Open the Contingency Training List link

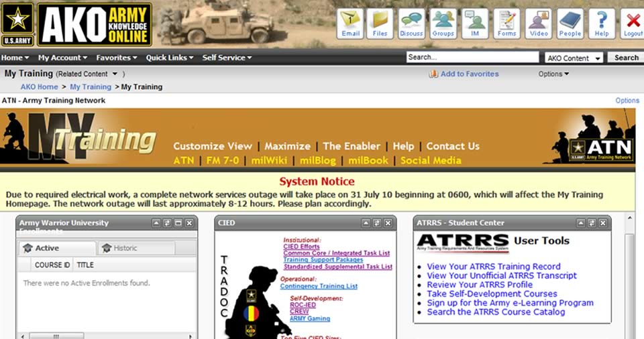coord(319,286)
